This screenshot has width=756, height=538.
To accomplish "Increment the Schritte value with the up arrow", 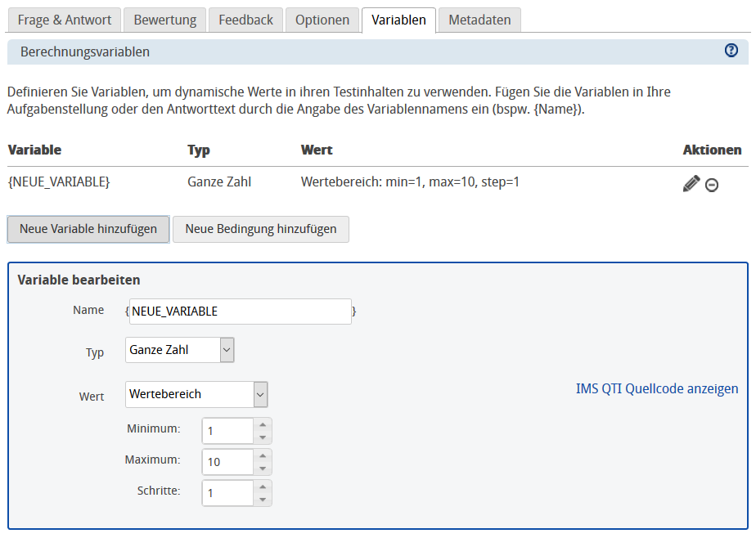I will [x=263, y=487].
